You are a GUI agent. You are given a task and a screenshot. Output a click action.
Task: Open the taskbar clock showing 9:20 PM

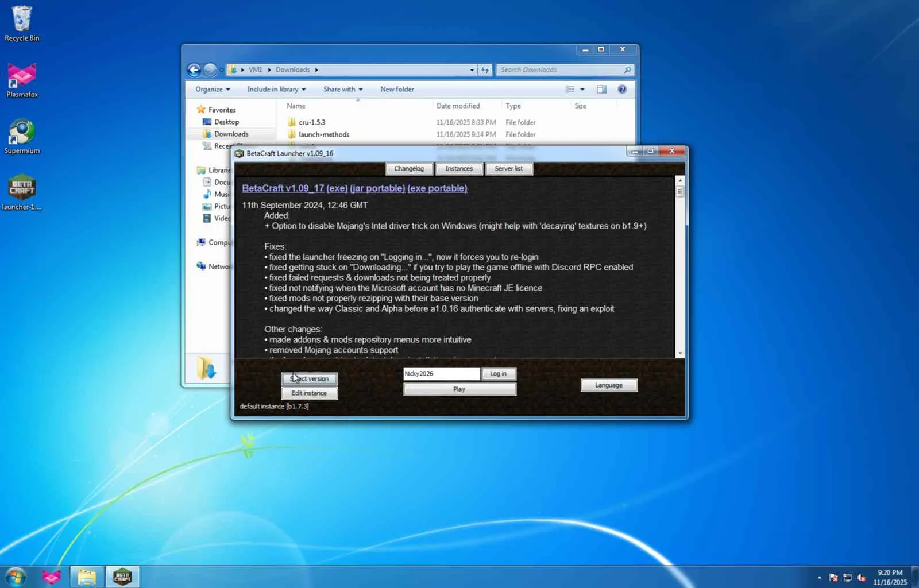tap(890, 577)
